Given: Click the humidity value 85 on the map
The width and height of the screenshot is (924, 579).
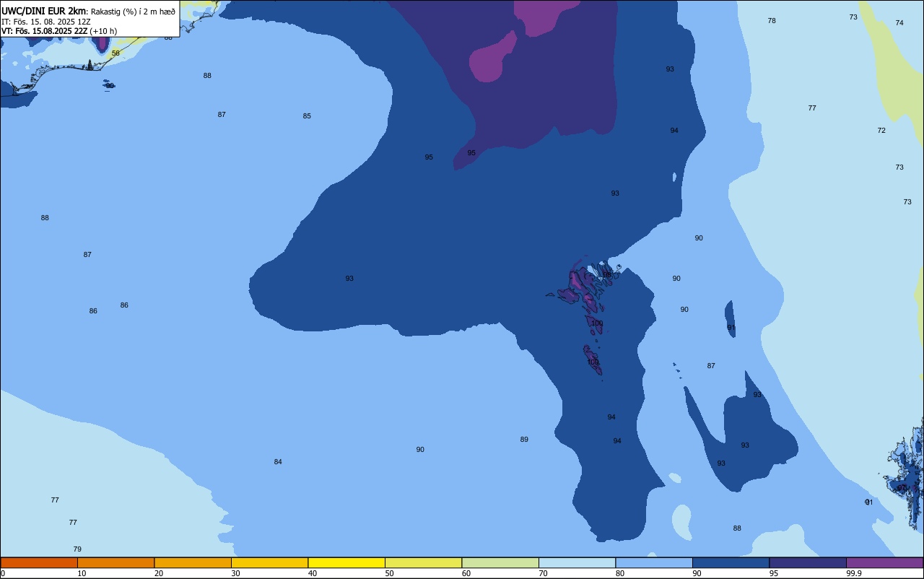Looking at the screenshot, I should click(307, 116).
